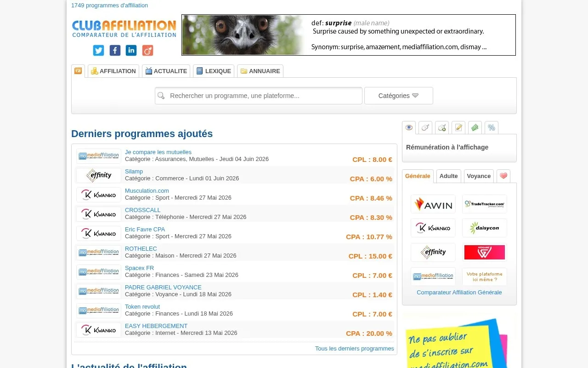Viewport: 588px width, 368px height.
Task: Open the Silamp program link
Action: pos(134,172)
